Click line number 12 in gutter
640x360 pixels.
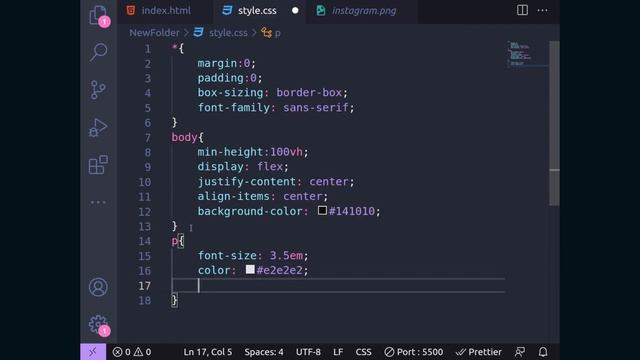click(x=144, y=212)
